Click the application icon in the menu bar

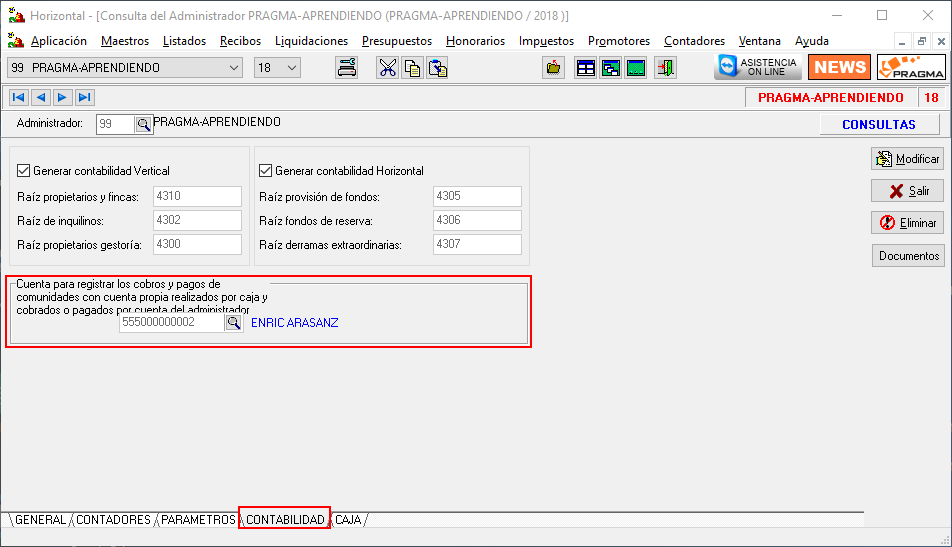[x=15, y=41]
